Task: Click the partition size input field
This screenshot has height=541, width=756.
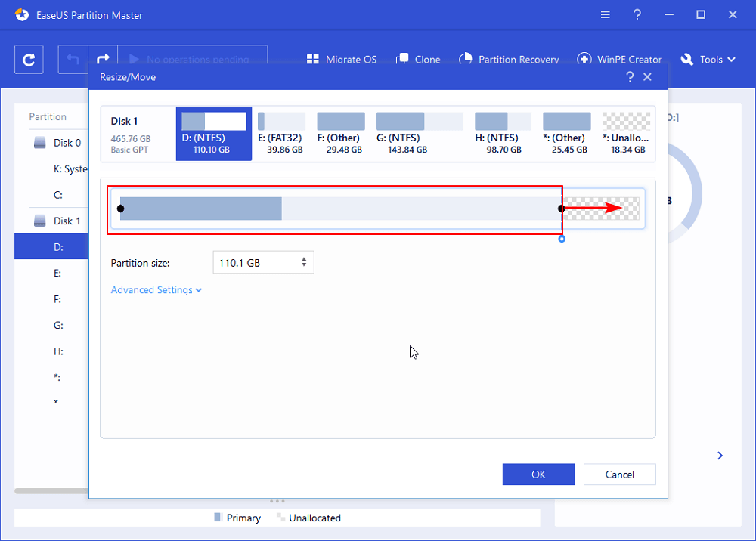Action: pos(249,261)
